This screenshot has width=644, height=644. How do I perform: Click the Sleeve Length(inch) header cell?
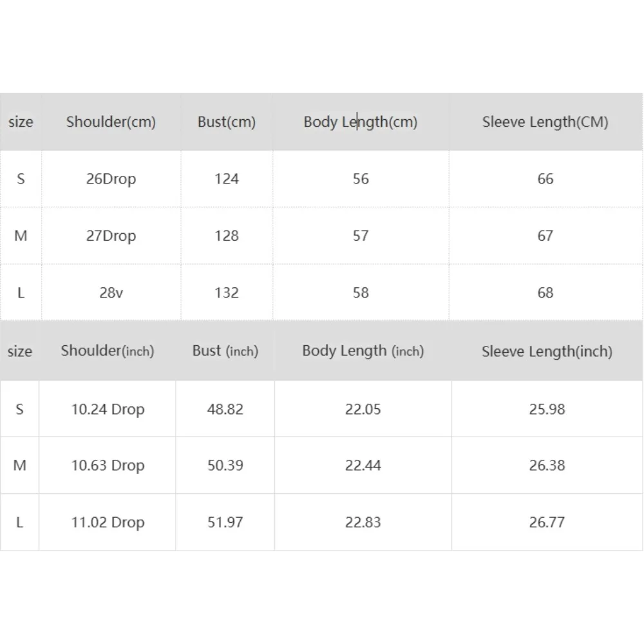[547, 351]
